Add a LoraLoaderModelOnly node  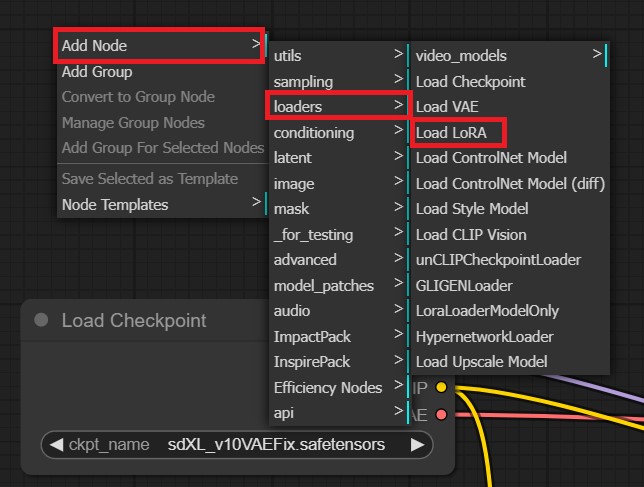[510, 310]
